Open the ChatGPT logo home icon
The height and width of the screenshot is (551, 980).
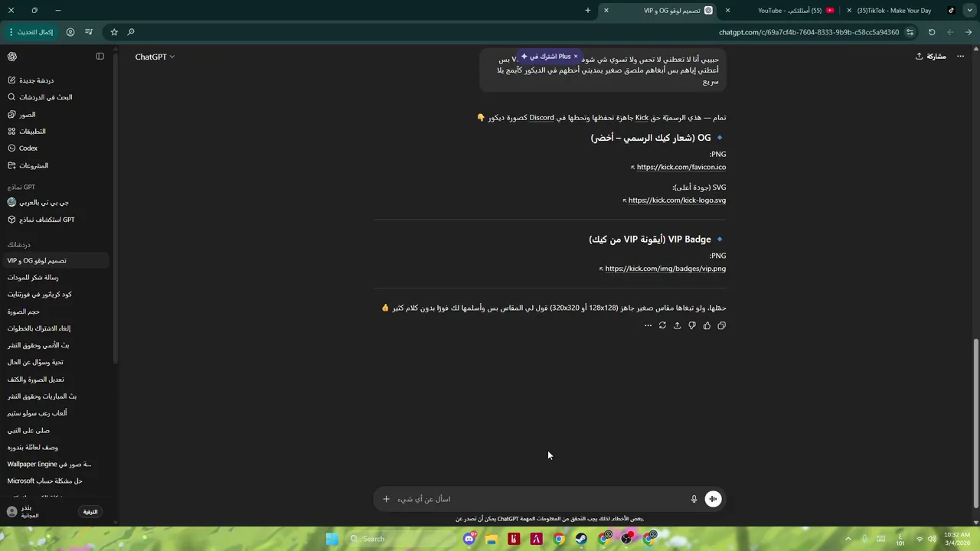[12, 57]
